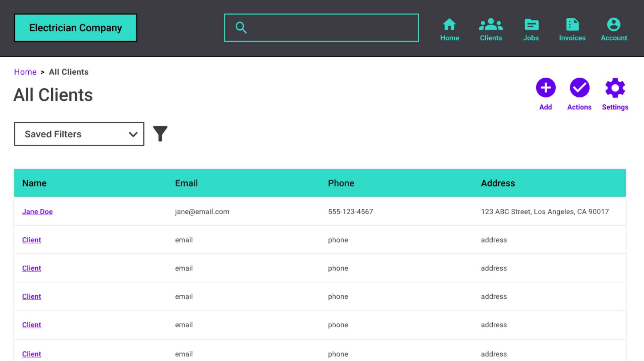Click the funnel filter icon
The height and width of the screenshot is (361, 644).
[x=160, y=134]
